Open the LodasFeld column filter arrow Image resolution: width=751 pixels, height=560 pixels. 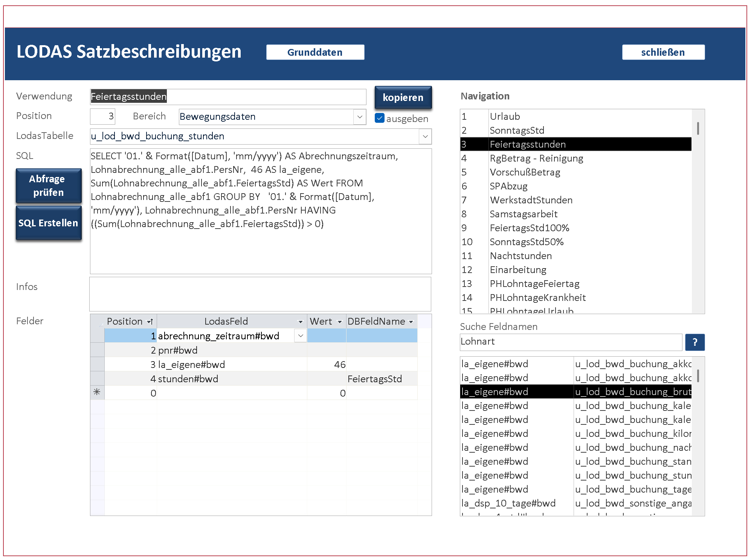pyautogui.click(x=300, y=322)
